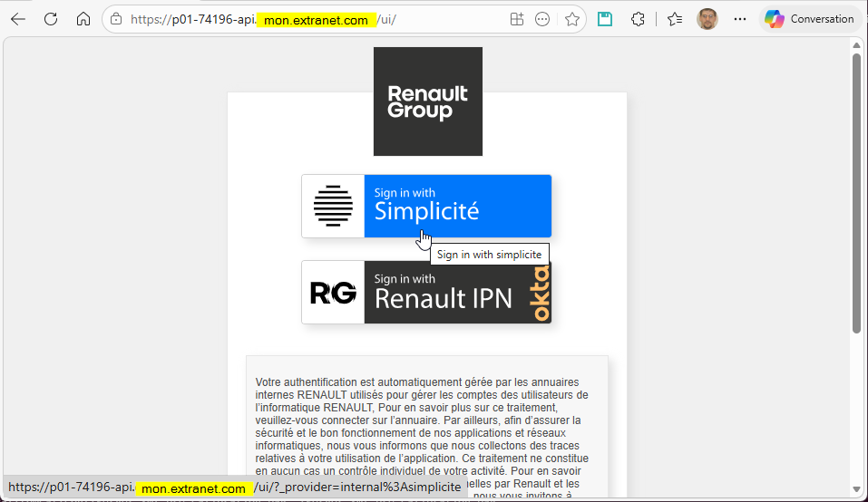Go back to the previous page
Screen dimensions: 868x502
click(x=18, y=19)
